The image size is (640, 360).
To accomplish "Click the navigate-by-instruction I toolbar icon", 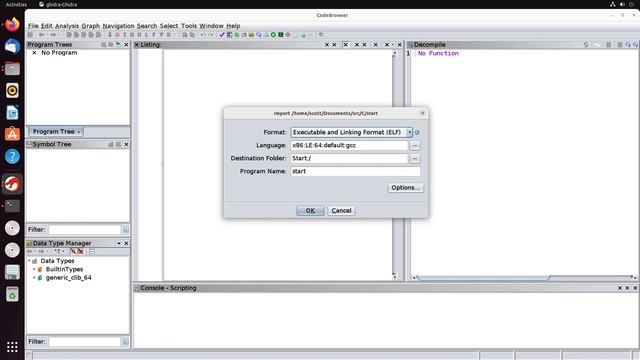I will (x=124, y=35).
